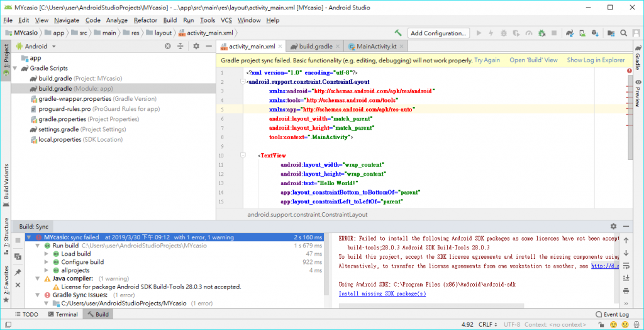Click the sad smiley feedback icon
This screenshot has width=644, height=330.
625,325
